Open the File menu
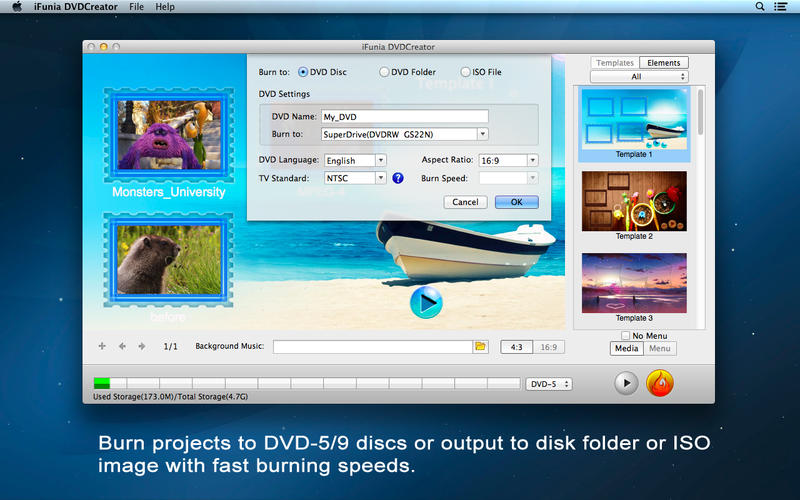 136,7
